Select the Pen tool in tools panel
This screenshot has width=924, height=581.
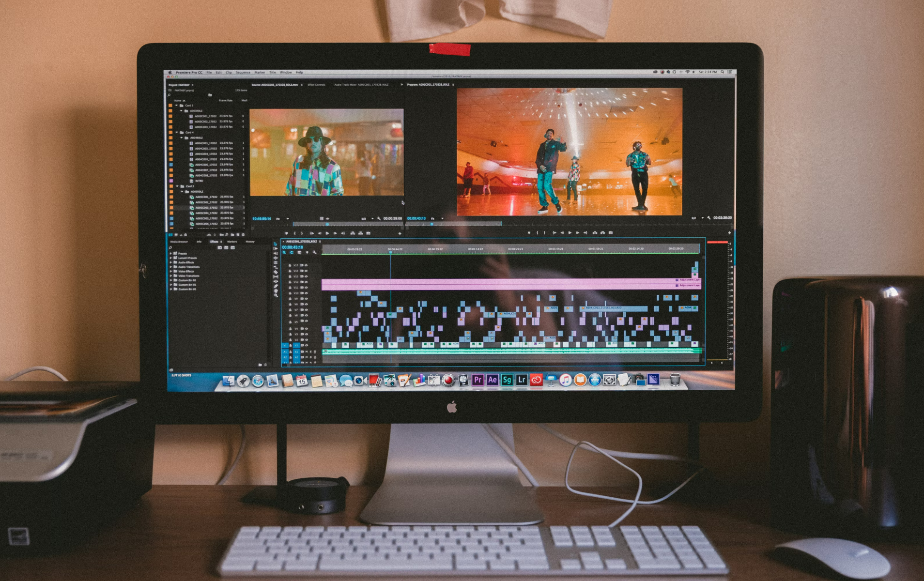pyautogui.click(x=276, y=286)
